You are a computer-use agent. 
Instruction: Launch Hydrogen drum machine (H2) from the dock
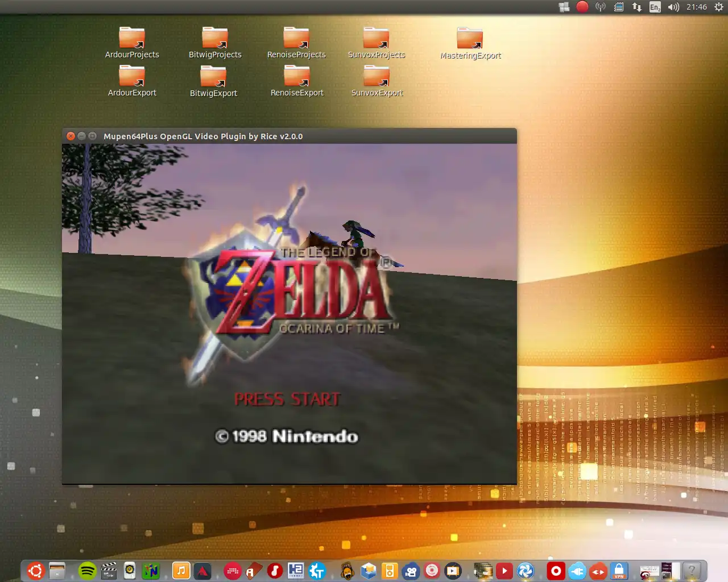(296, 570)
